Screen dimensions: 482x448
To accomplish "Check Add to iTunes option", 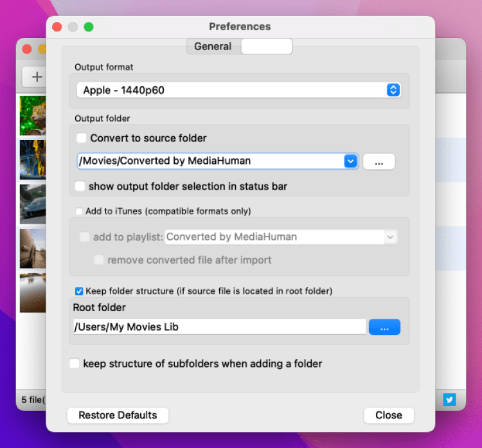I will 79,211.
